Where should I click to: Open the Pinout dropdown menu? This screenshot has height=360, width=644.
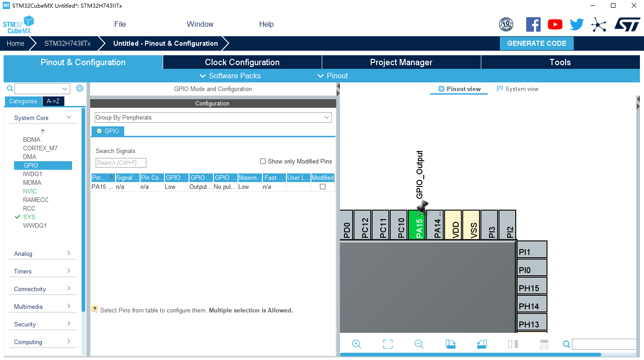[x=333, y=76]
